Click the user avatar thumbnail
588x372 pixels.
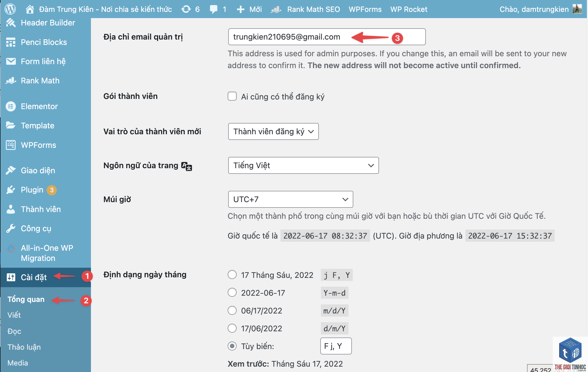tap(577, 9)
